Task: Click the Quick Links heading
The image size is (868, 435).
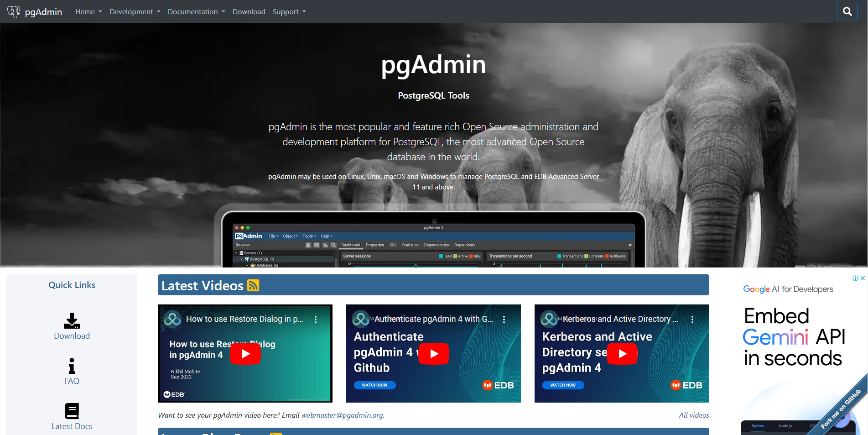Action: click(x=72, y=285)
